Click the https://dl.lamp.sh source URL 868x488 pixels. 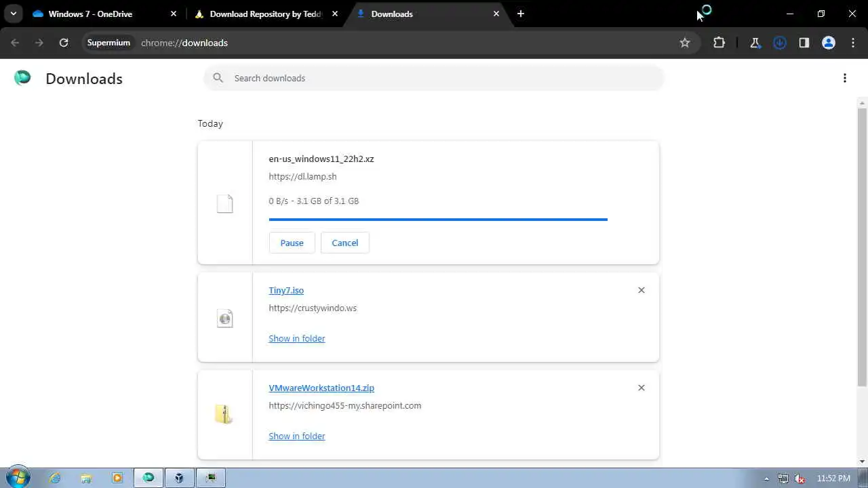pos(302,176)
